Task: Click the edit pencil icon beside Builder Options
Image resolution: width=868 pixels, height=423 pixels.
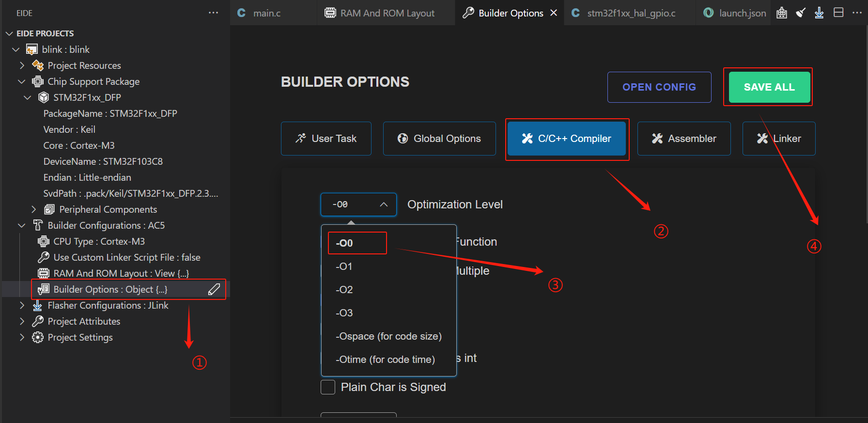Action: coord(214,289)
